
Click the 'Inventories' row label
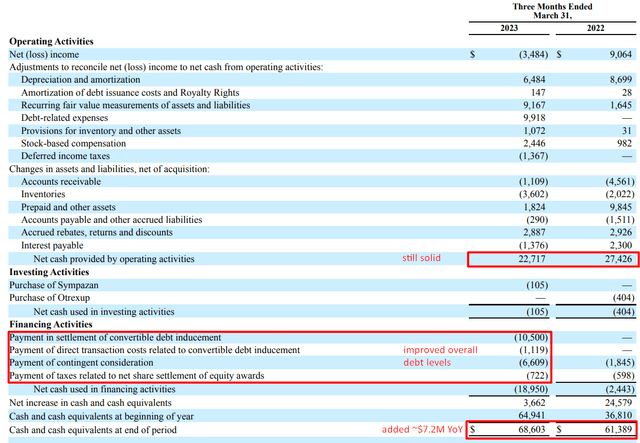click(x=43, y=194)
